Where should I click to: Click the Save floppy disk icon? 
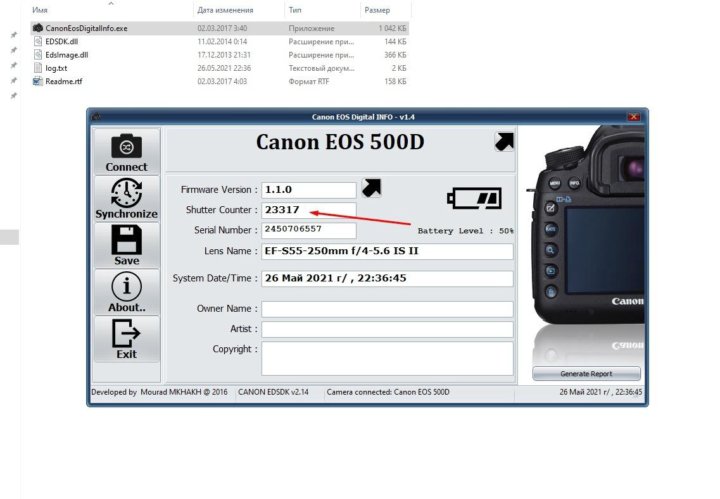[x=126, y=240]
